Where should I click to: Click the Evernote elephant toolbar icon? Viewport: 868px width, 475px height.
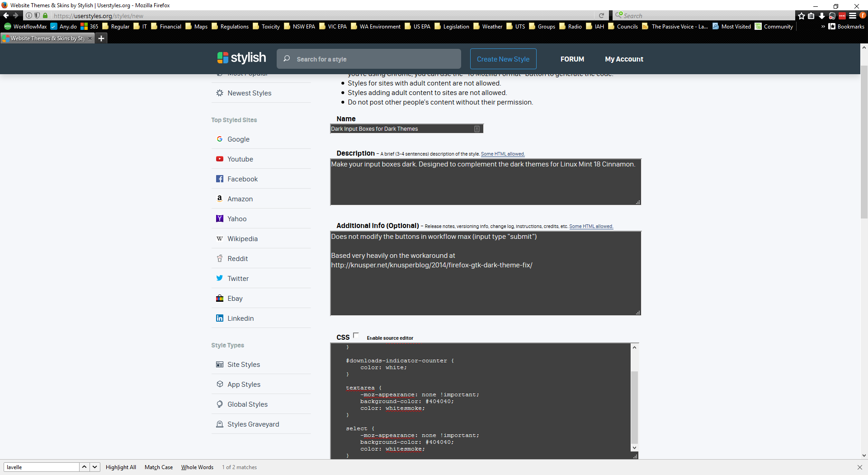[x=832, y=16]
